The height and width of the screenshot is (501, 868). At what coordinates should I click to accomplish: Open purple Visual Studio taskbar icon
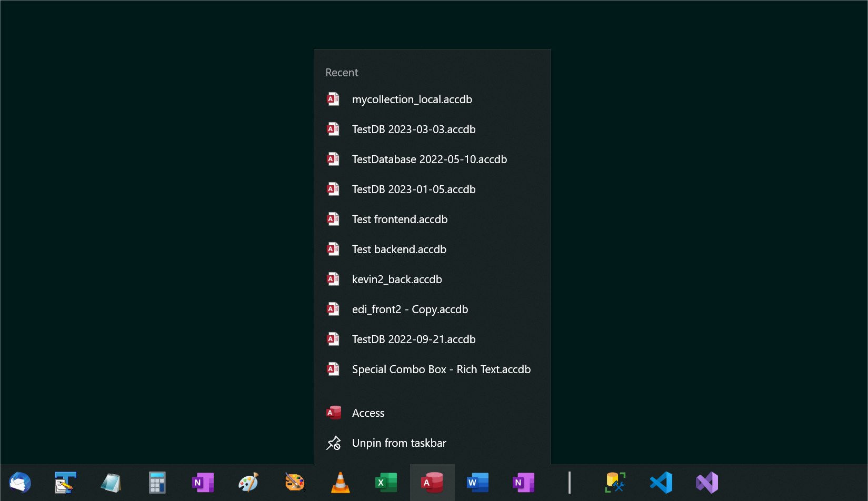[706, 482]
